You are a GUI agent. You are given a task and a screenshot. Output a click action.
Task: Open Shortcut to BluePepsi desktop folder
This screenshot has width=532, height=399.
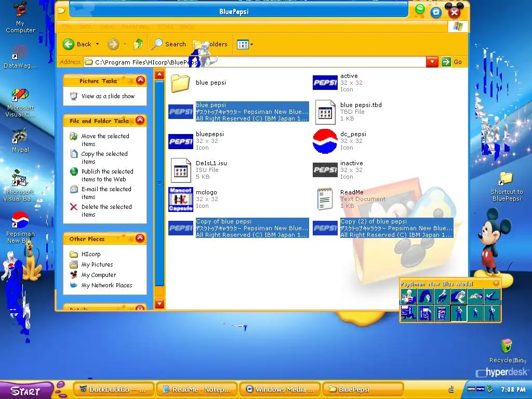[x=506, y=187]
